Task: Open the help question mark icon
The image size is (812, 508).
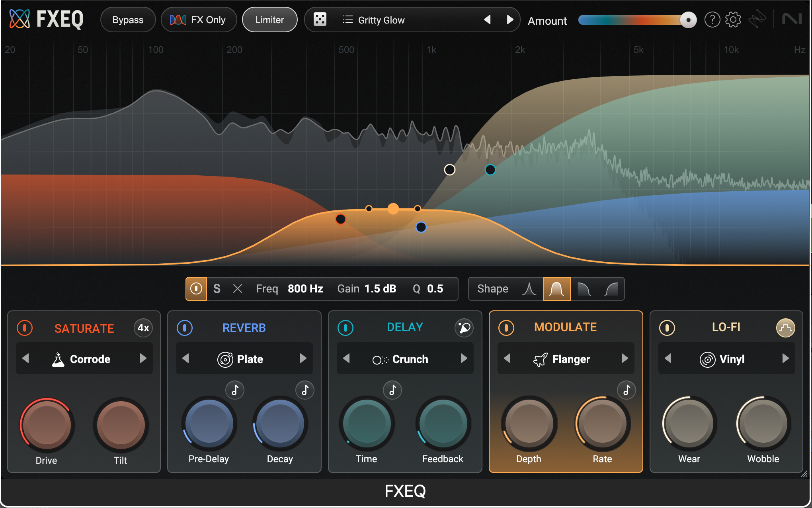Action: tap(712, 20)
